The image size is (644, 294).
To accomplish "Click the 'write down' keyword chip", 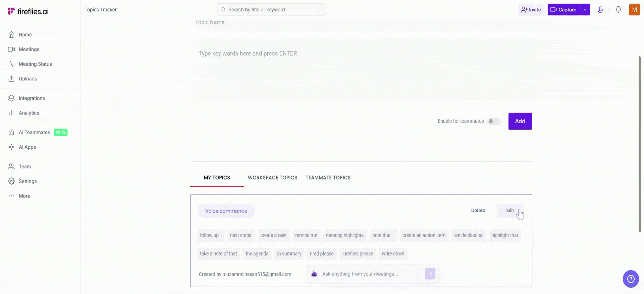I will coord(393,254).
